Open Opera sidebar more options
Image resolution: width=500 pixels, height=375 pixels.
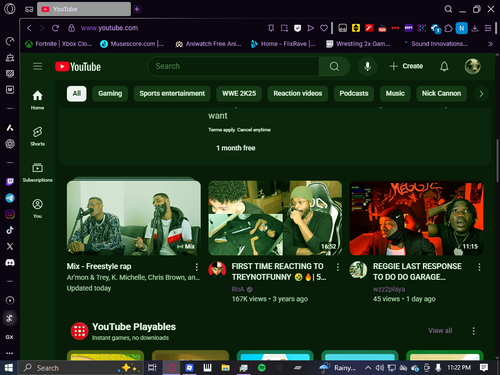(9, 353)
